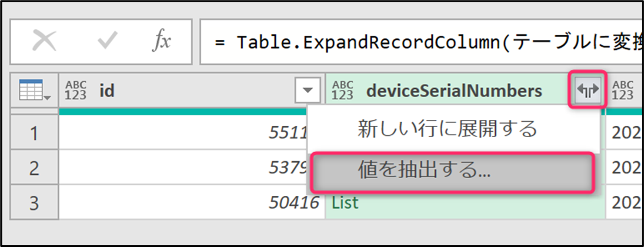Image resolution: width=644 pixels, height=247 pixels.
Task: Select 新しい行に展開する menu option
Action: coord(447,129)
